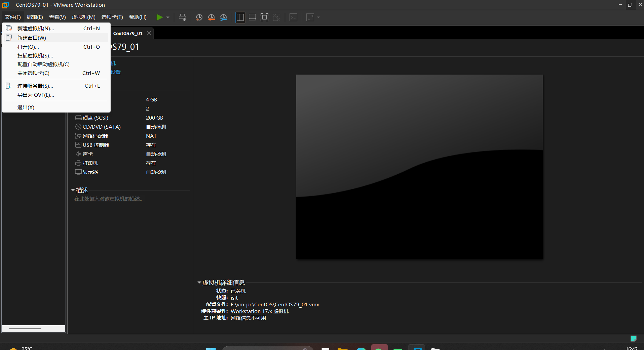Viewport: 644px width, 350px height.
Task: Click the 声卡 sound card icon
Action: [x=78, y=154]
